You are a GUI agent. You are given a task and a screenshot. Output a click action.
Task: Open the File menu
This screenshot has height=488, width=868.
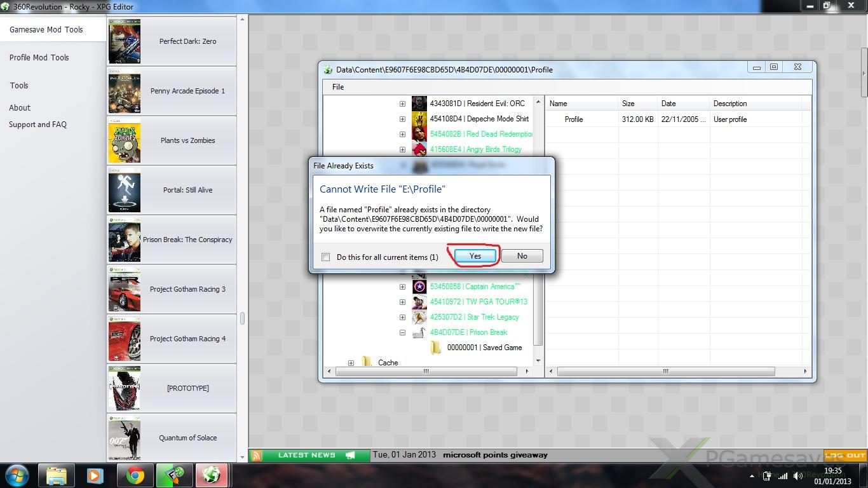tap(338, 87)
